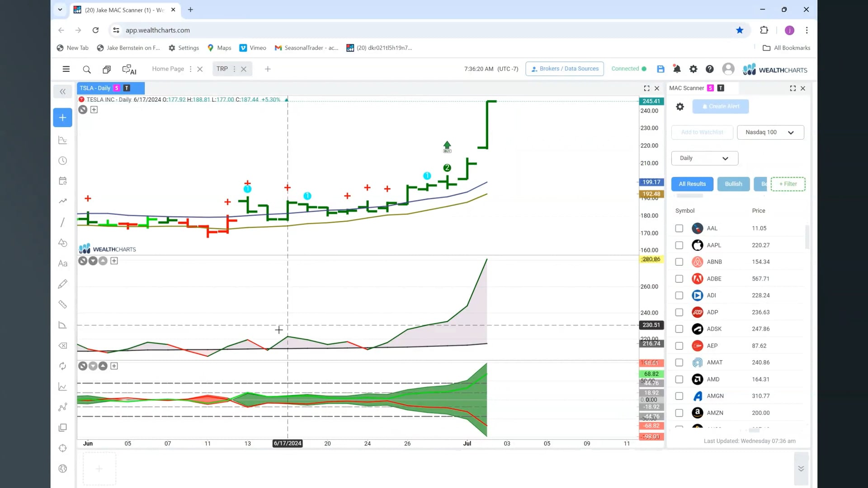Move bottom indicator pane up arrow
The image size is (868, 488).
coord(103,366)
